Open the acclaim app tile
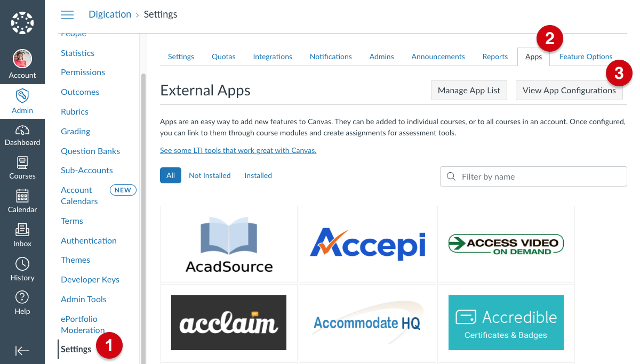This screenshot has width=640, height=364. (229, 322)
